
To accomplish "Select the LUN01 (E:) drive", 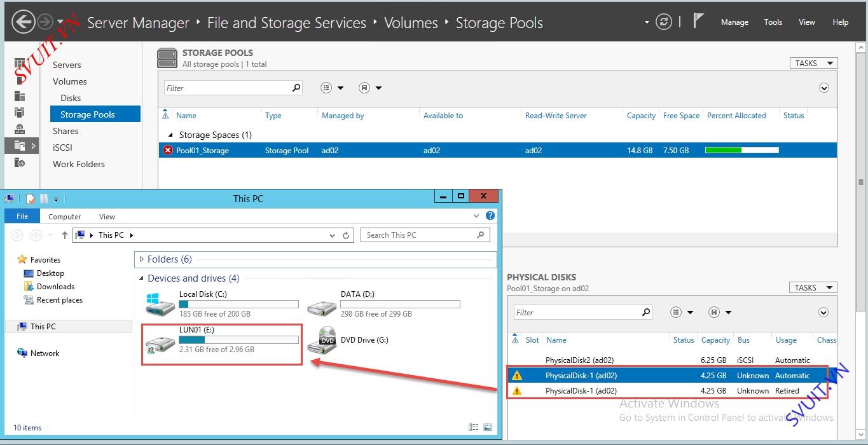I will click(222, 340).
